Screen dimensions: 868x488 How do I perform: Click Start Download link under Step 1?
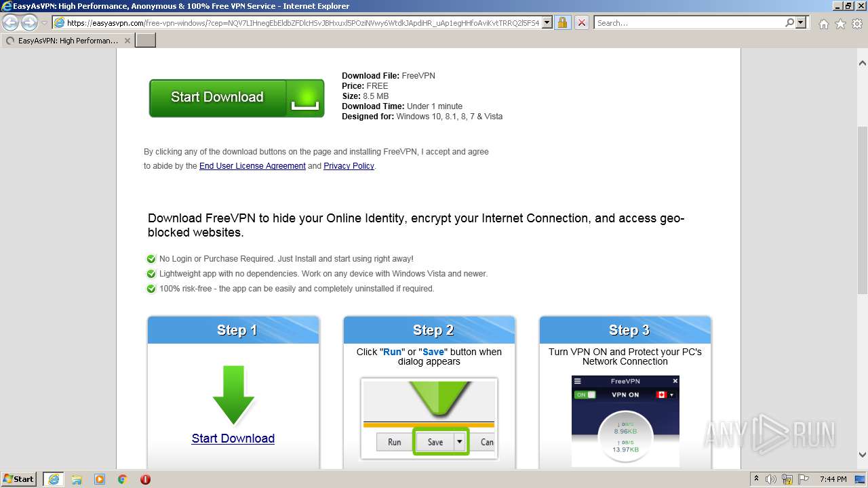pyautogui.click(x=233, y=439)
